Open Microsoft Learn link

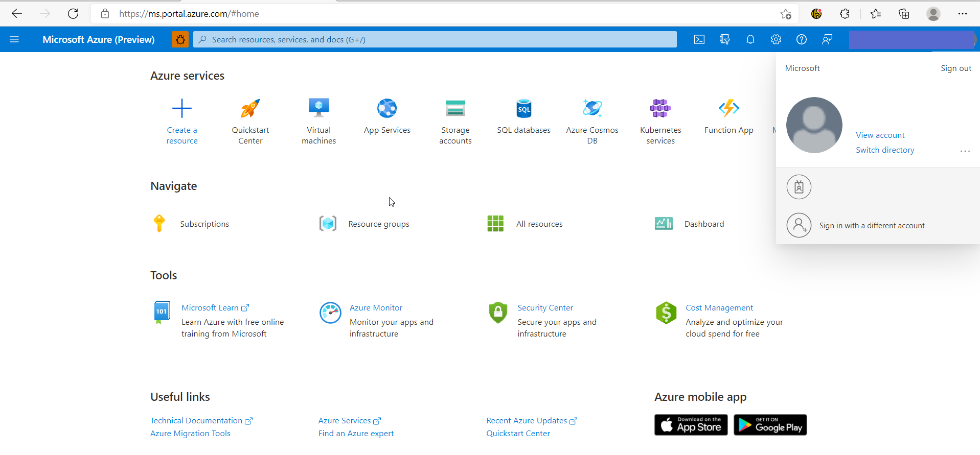[x=215, y=308]
